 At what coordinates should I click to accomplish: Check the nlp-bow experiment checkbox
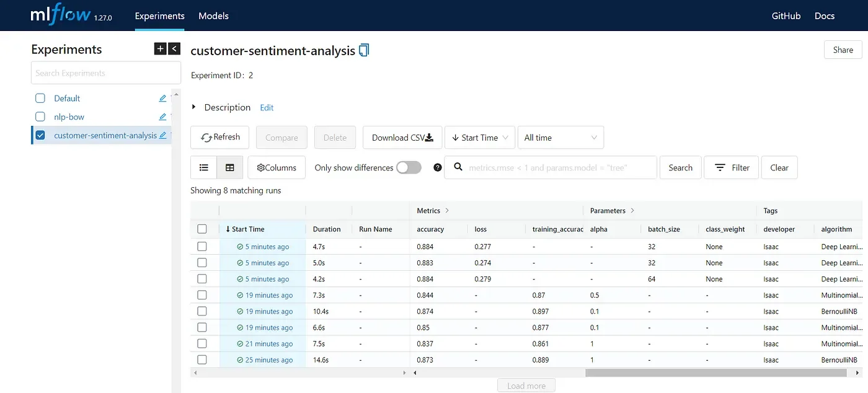40,117
